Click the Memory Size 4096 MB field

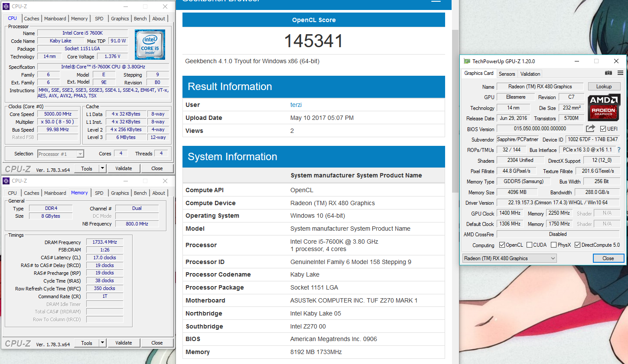517,192
